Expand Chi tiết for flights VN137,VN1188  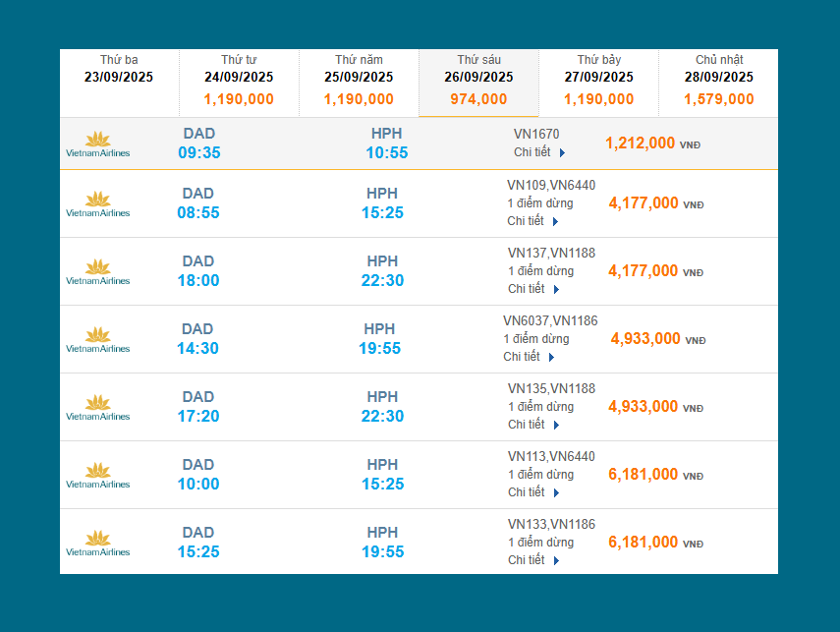click(x=533, y=289)
